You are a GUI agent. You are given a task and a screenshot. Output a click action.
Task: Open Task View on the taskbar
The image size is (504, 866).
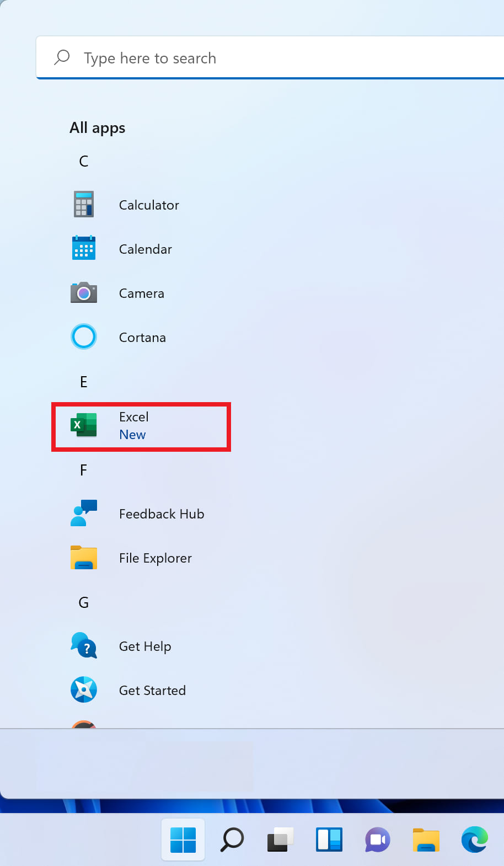(280, 840)
